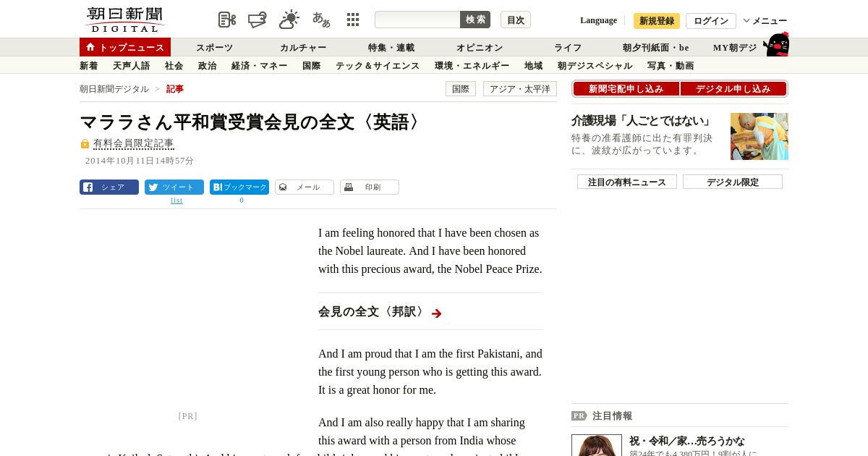This screenshot has width=868, height=456.
Task: Open 祝・令和／家…売ろうかな ad link
Action: tap(687, 441)
